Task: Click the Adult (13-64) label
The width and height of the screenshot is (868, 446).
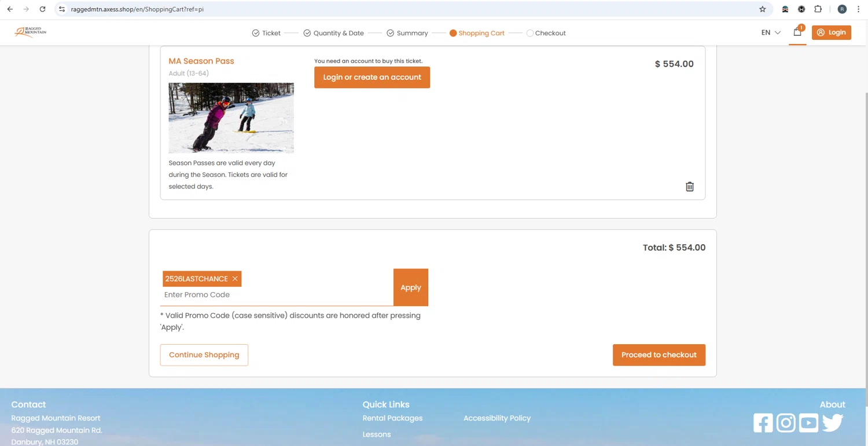Action: [x=189, y=73]
